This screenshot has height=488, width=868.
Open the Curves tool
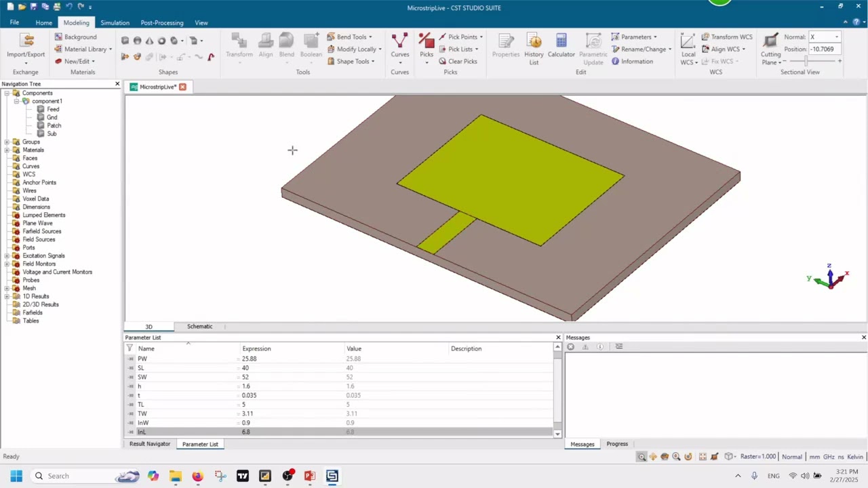point(399,47)
